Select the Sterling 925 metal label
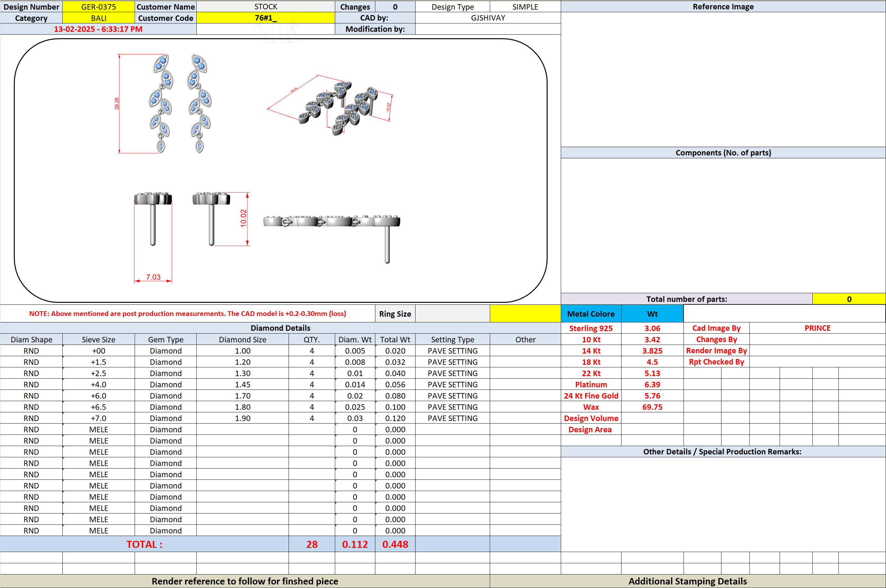The height and width of the screenshot is (588, 886). [x=591, y=328]
